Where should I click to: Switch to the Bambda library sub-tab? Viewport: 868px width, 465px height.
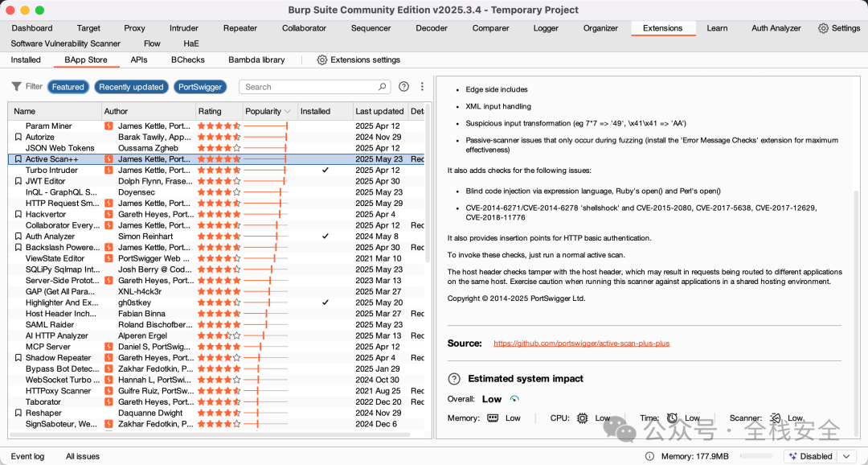256,60
